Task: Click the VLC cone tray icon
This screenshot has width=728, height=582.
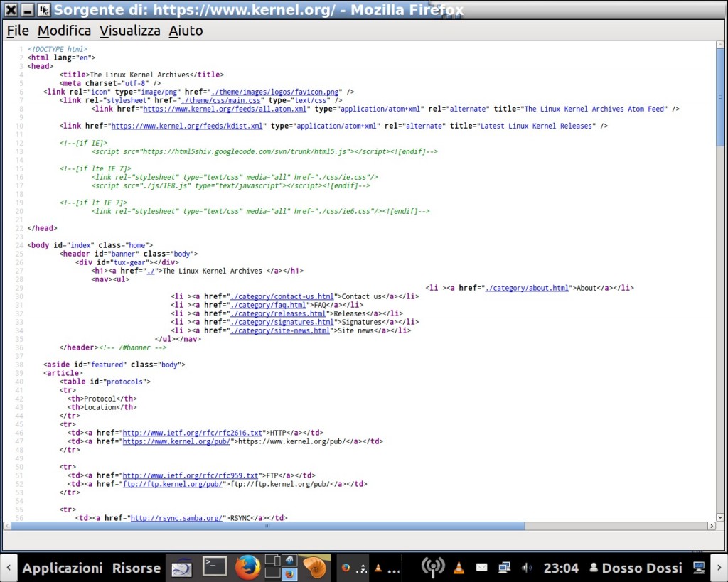Action: [459, 568]
